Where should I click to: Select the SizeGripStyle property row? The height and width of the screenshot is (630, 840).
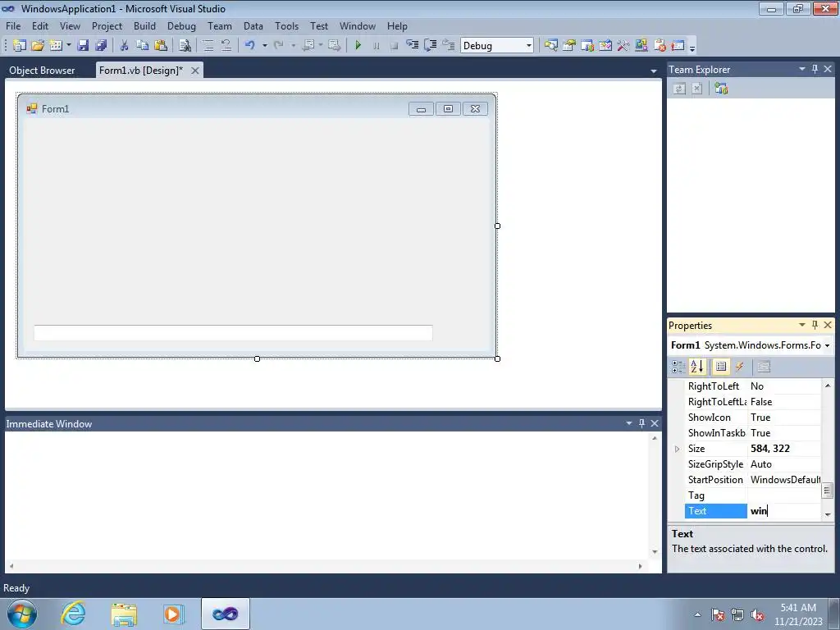pos(753,464)
